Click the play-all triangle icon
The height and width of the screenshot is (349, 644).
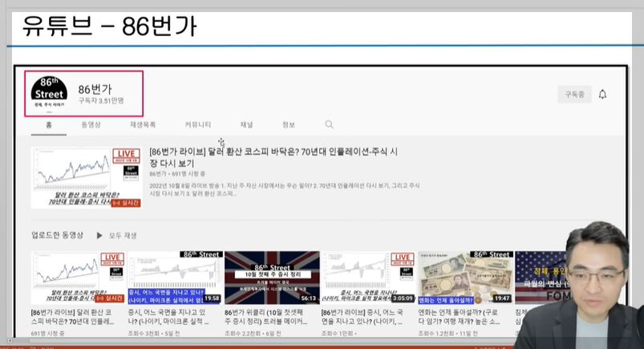tap(99, 236)
